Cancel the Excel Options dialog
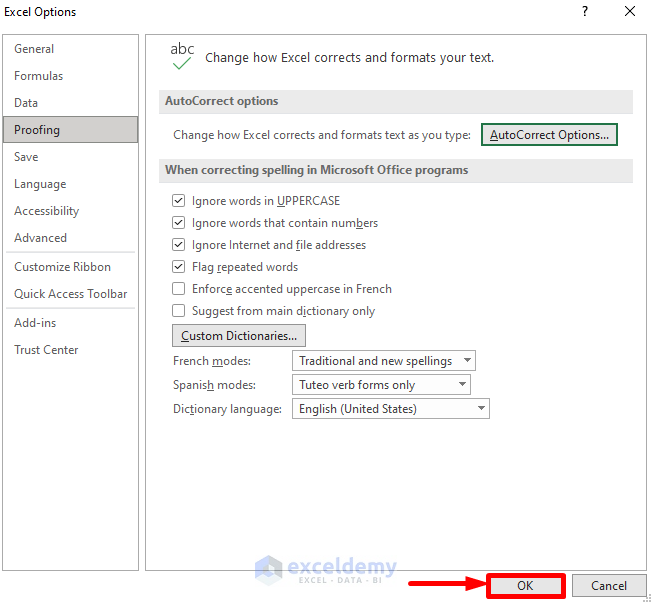This screenshot has height=602, width=652. pos(608,585)
